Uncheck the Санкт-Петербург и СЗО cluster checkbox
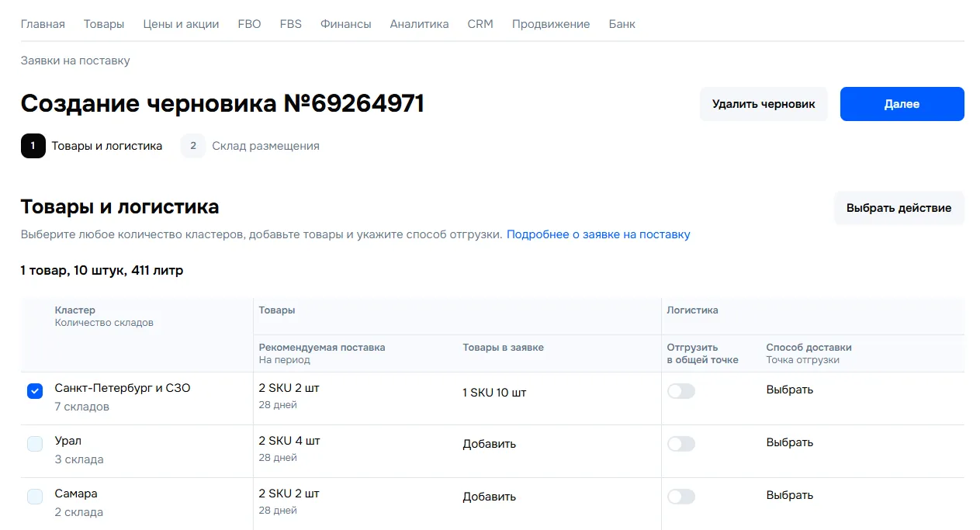 [x=35, y=391]
